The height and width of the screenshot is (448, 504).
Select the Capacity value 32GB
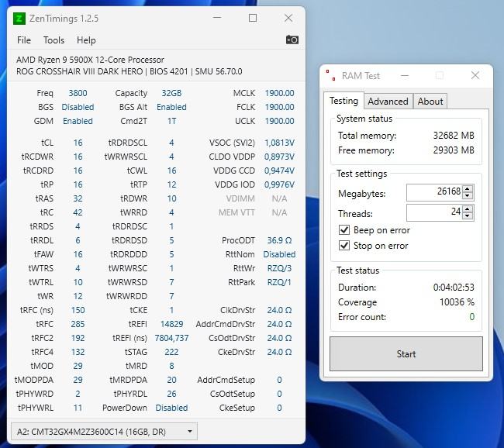[x=171, y=93]
